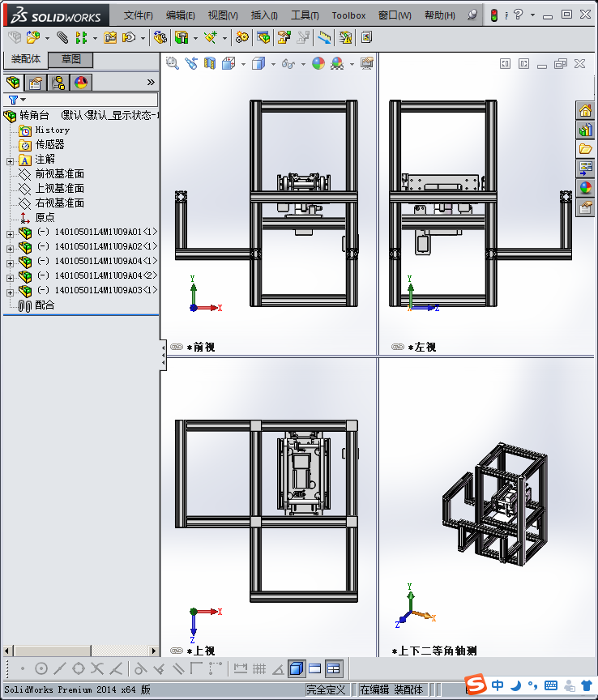Open Appearances task pane color ball
Viewport: 598px width, 700px height.
coord(586,187)
